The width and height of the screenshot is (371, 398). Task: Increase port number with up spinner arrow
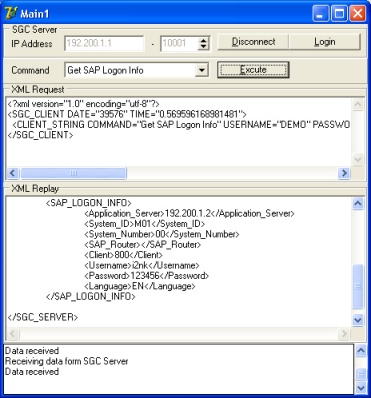pyautogui.click(x=203, y=40)
